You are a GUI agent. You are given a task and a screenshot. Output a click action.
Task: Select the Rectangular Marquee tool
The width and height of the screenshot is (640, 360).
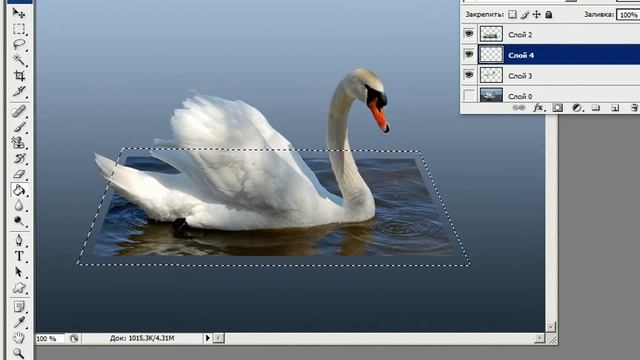point(19,29)
